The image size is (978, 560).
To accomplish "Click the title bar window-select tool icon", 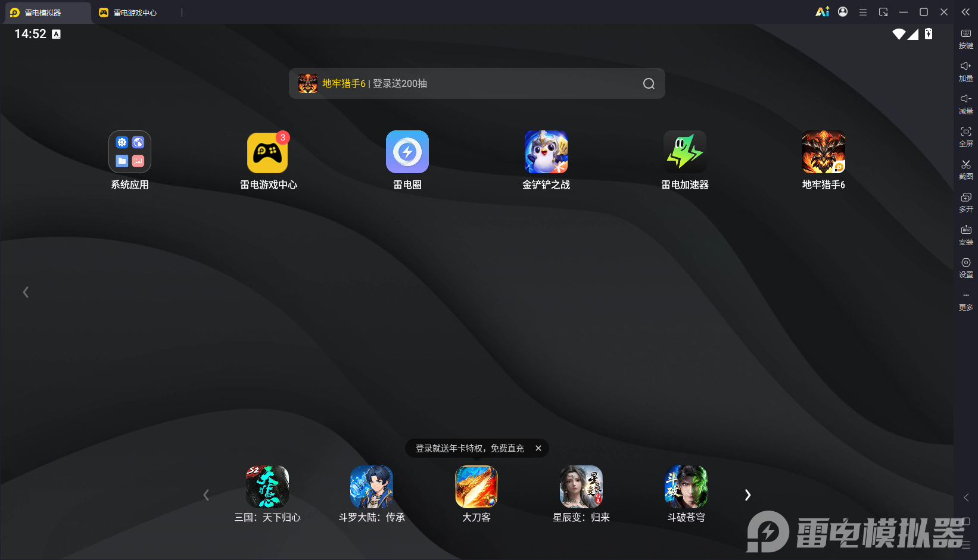I will pos(883,12).
